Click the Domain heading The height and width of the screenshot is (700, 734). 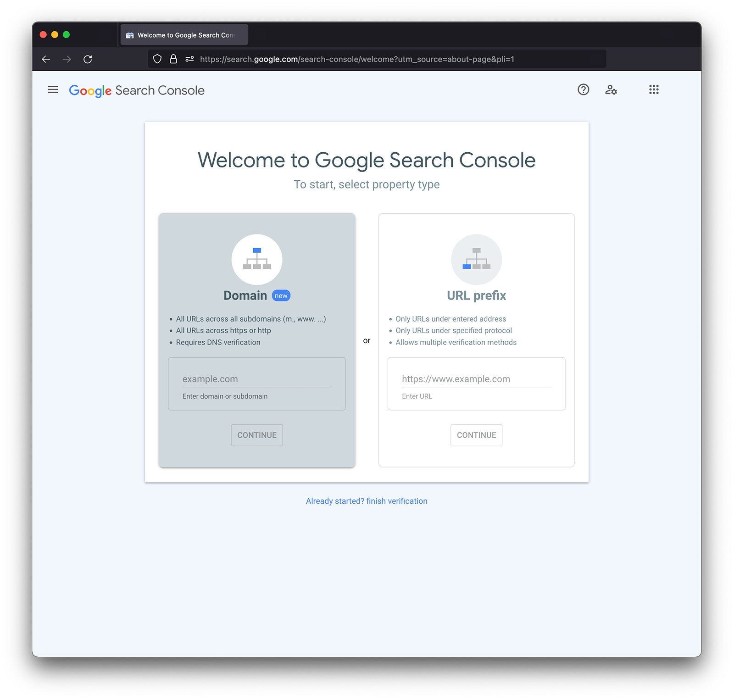coord(245,296)
